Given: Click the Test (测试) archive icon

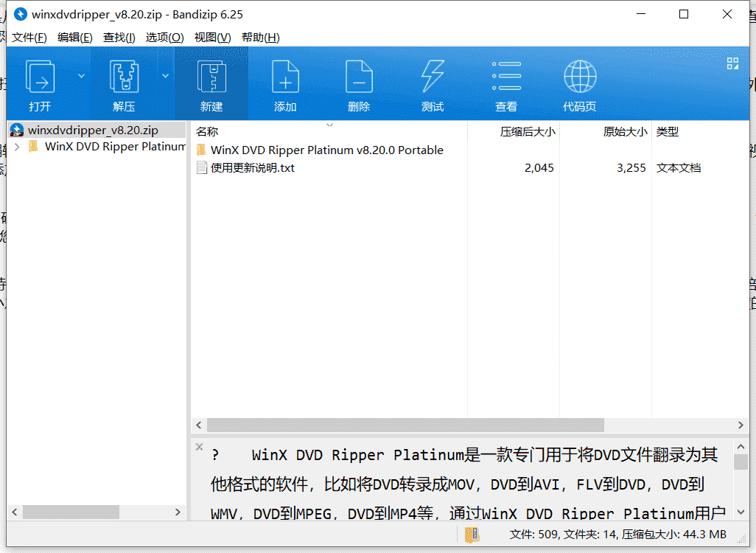Looking at the screenshot, I should tap(433, 76).
